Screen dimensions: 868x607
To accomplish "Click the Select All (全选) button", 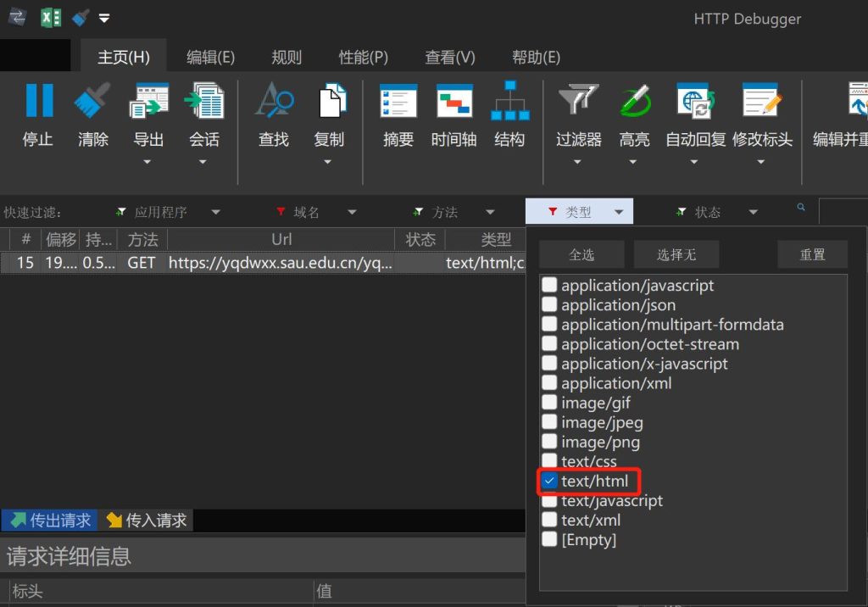I will tap(581, 254).
